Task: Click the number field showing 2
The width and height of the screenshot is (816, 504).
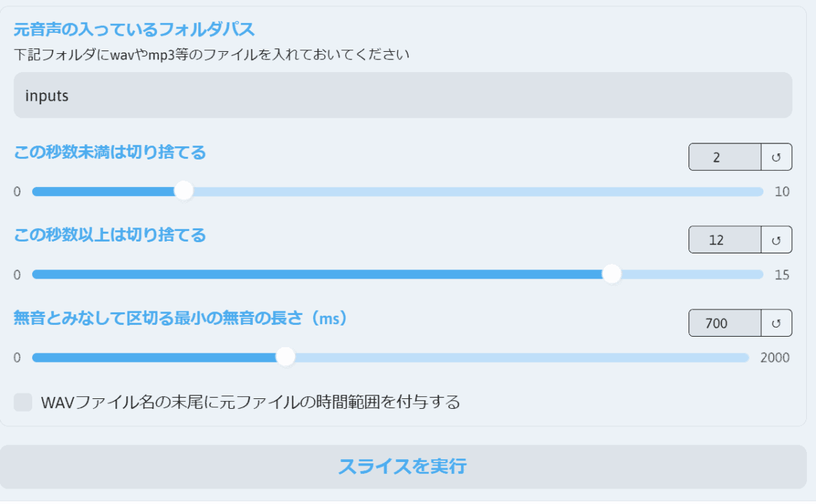Action: pos(725,157)
